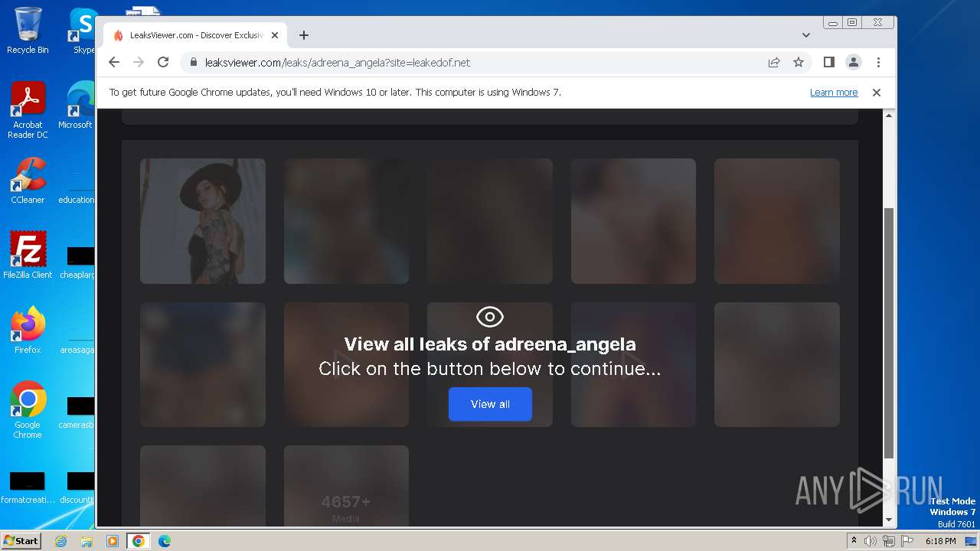Show hidden tray icons arrow
980x551 pixels.
click(x=854, y=541)
